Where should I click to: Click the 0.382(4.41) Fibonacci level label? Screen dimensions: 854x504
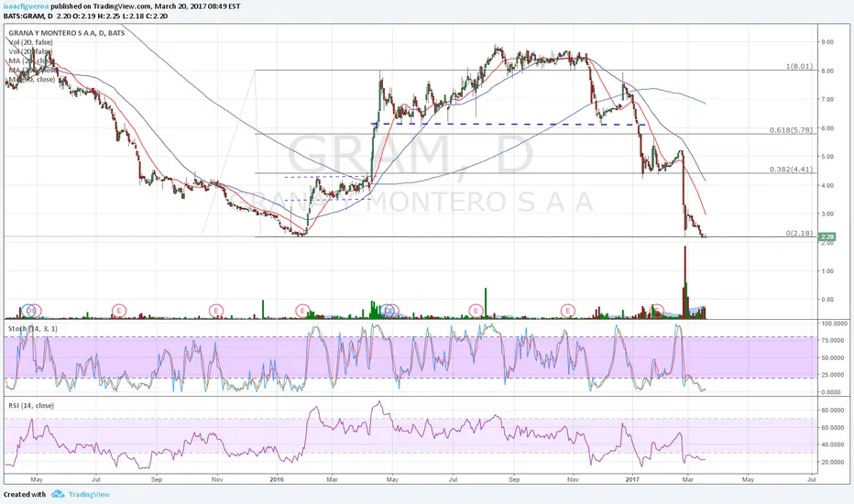click(x=791, y=170)
